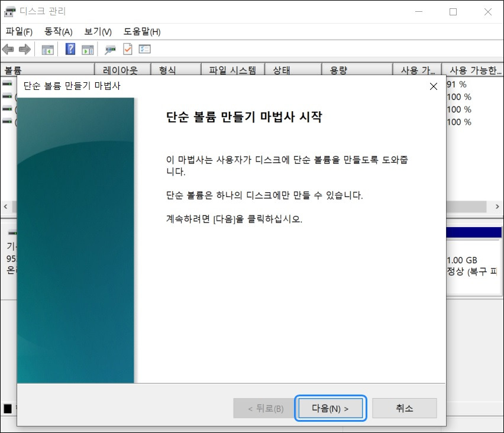Viewport: 504px width, 433px height.
Task: Click the horizontal scrollbar left arrow
Action: 5,206
